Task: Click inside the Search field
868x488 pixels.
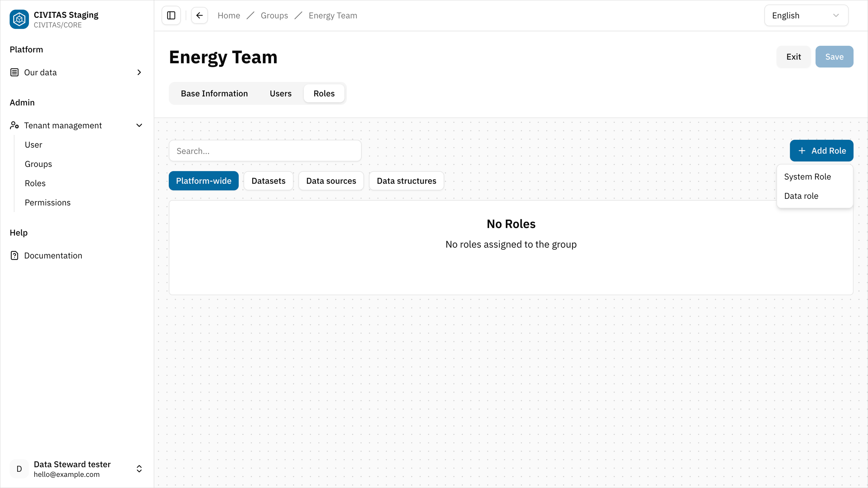Action: click(265, 151)
